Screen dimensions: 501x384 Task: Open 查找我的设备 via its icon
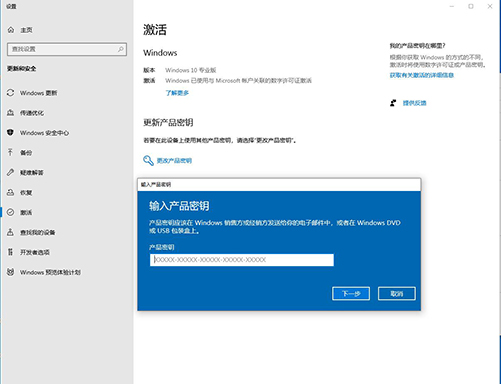(x=11, y=232)
